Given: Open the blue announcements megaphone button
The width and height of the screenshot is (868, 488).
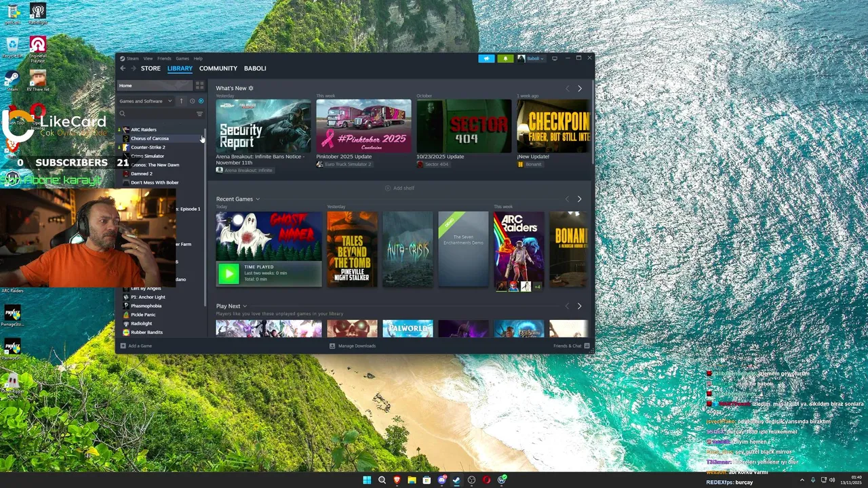Looking at the screenshot, I should click(x=486, y=58).
